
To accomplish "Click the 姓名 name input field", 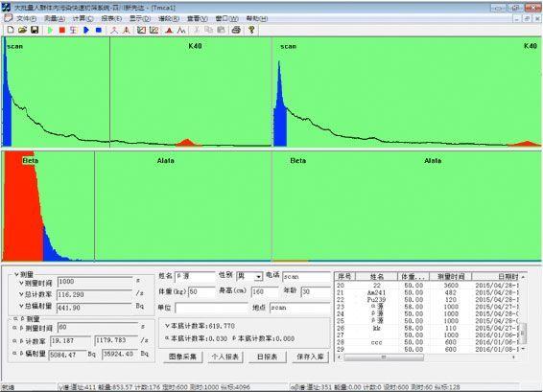I will (x=196, y=276).
